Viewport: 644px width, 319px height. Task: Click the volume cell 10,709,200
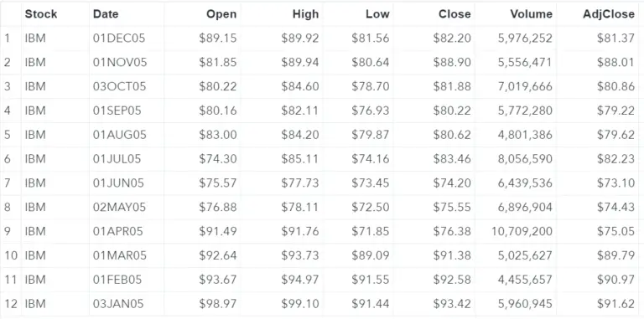522,231
